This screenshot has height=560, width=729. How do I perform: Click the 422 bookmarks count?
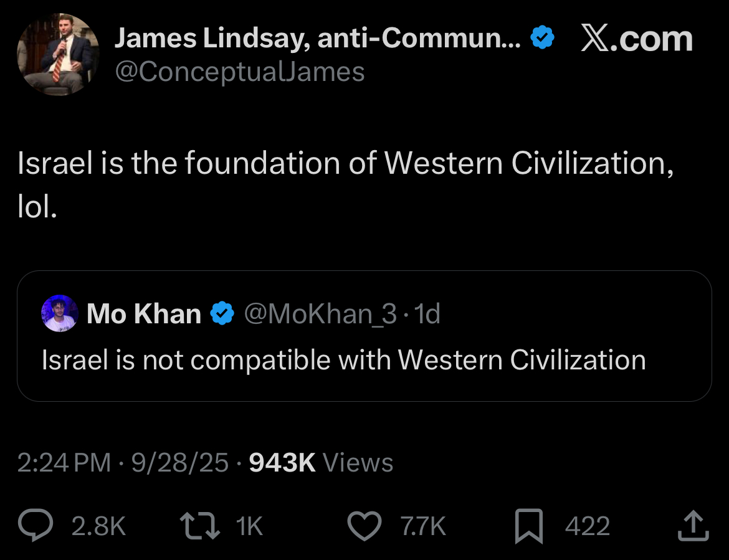point(587,527)
